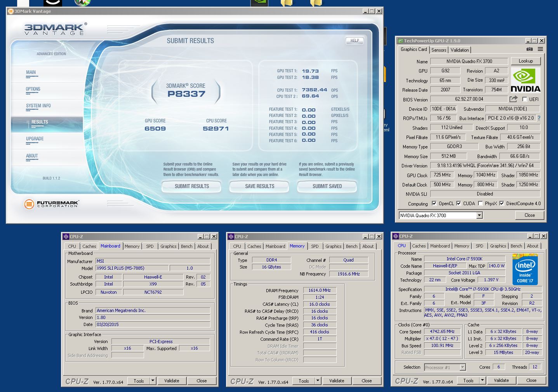Open the Processor #1 selection dropdown
The width and height of the screenshot is (558, 392).
[462, 367]
